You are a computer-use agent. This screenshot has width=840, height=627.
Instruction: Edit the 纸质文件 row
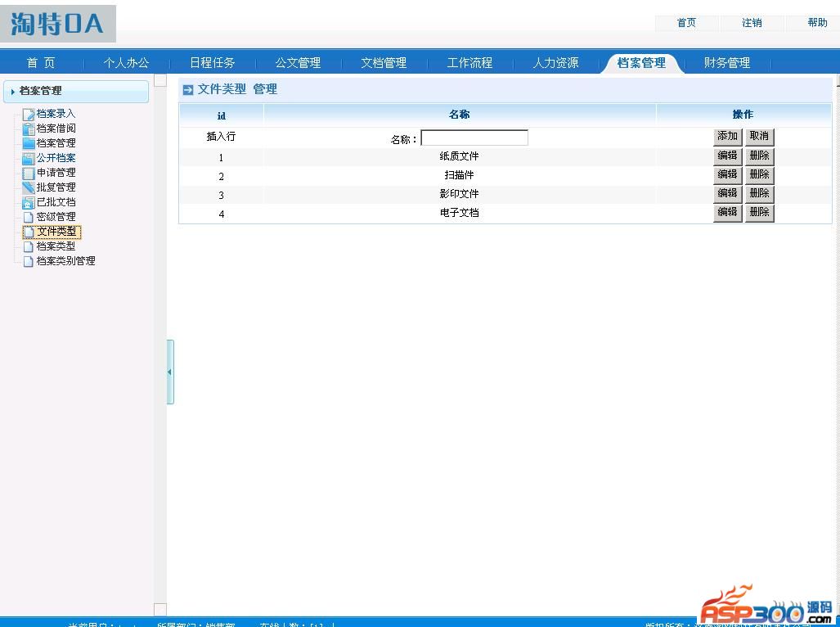[727, 156]
